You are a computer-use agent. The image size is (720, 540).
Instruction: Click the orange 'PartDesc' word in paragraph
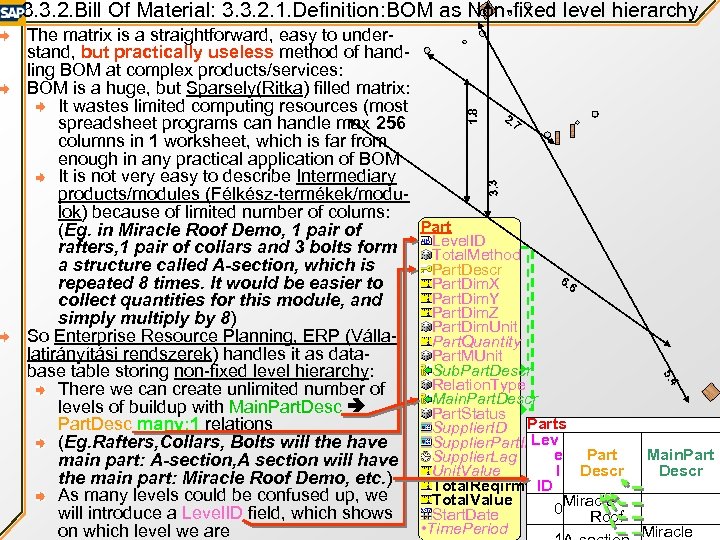(x=95, y=423)
